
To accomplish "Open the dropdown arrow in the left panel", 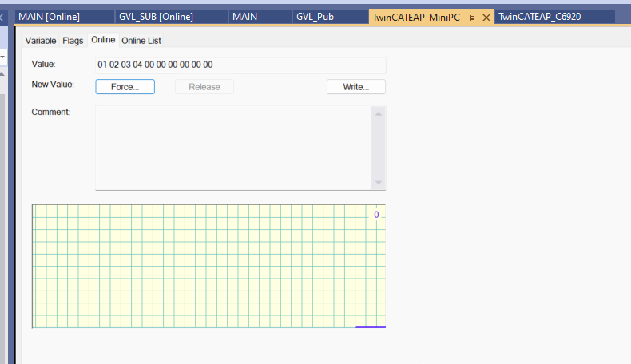I will tap(2, 57).
